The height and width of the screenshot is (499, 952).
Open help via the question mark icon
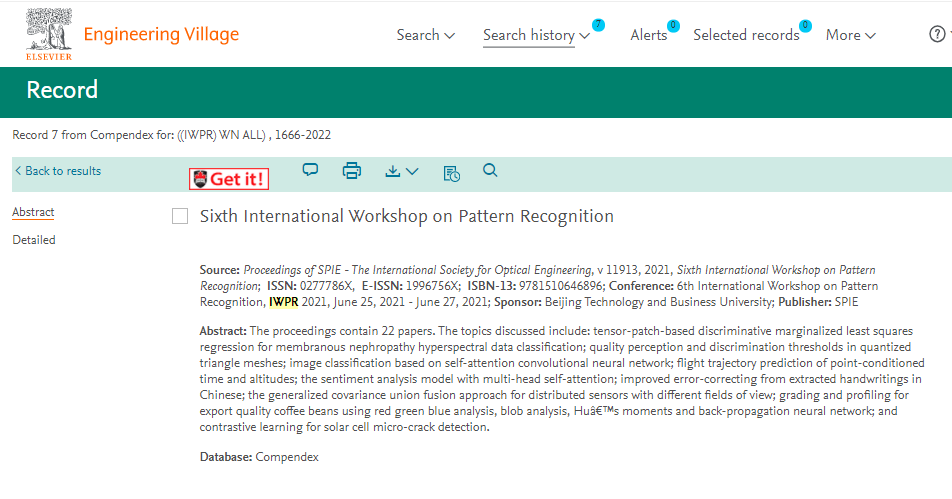[x=937, y=35]
